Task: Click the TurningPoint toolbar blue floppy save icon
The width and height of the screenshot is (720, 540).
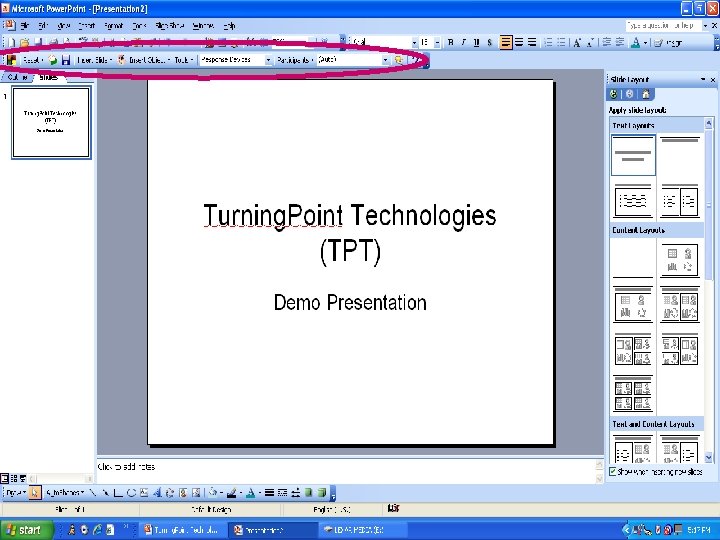Action: (x=66, y=60)
